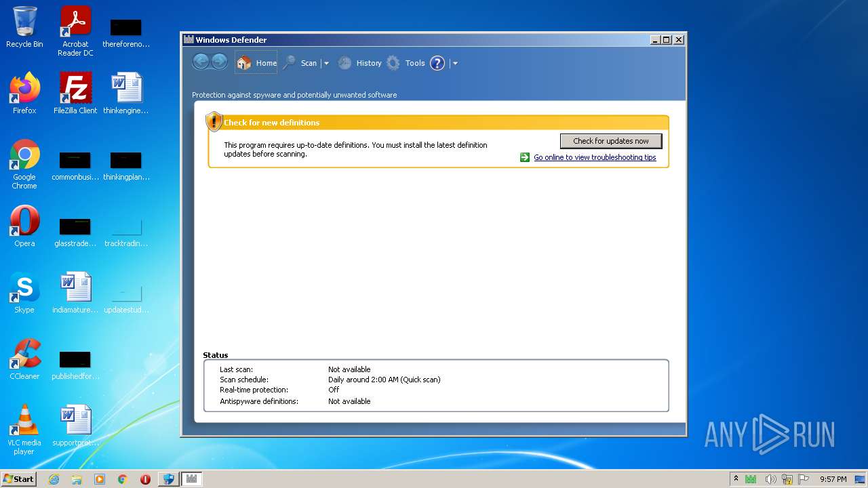Select the indiamature Word document icon
This screenshot has width=868, height=488.
click(75, 293)
